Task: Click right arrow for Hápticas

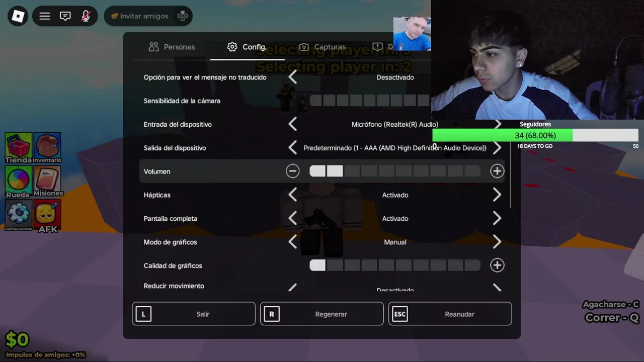Action: point(497,195)
